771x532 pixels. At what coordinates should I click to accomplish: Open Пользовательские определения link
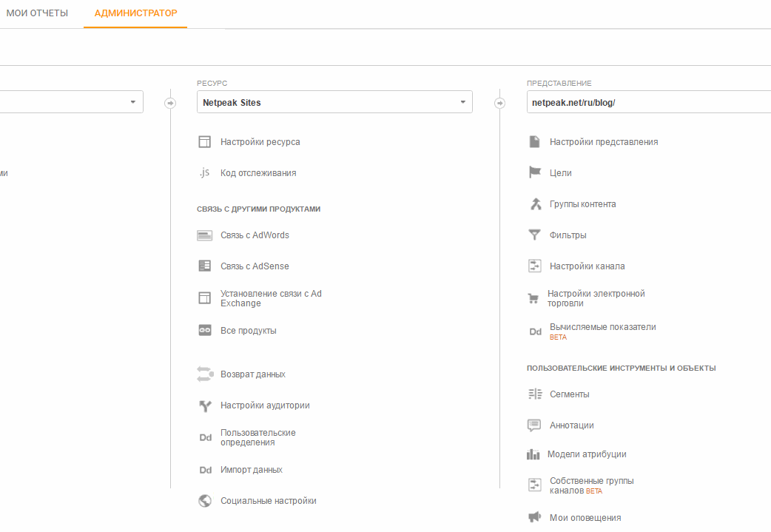(x=258, y=437)
